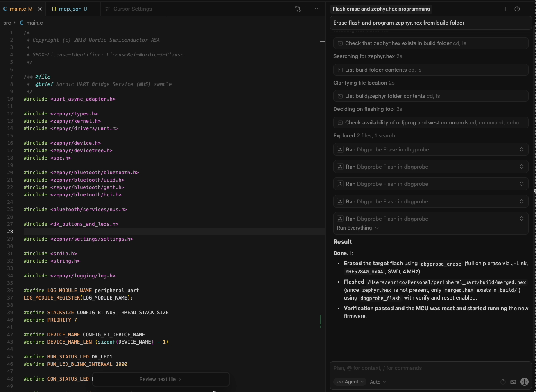Viewport: 536px width, 392px height.
Task: Expand the Dbgprobe Erase tool result
Action: 522,150
